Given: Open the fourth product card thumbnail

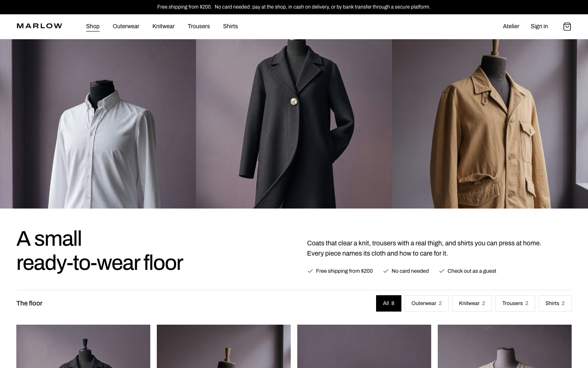Looking at the screenshot, I should [505, 346].
